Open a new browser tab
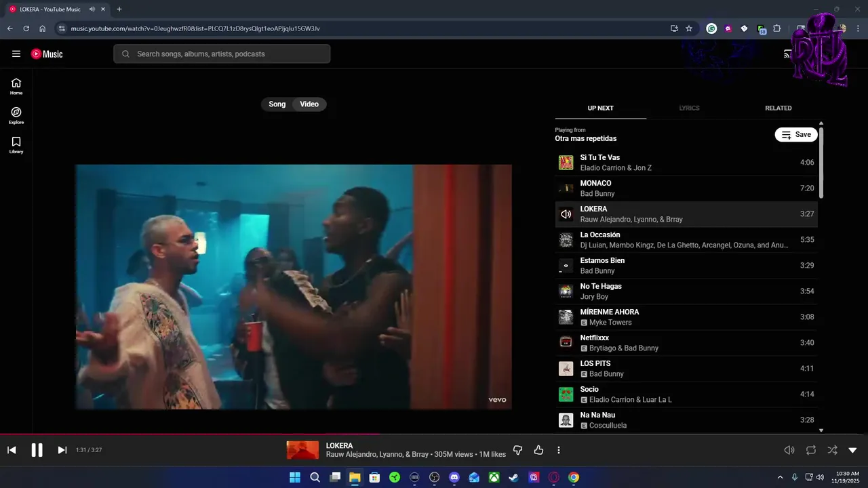Image resolution: width=868 pixels, height=488 pixels. (119, 9)
